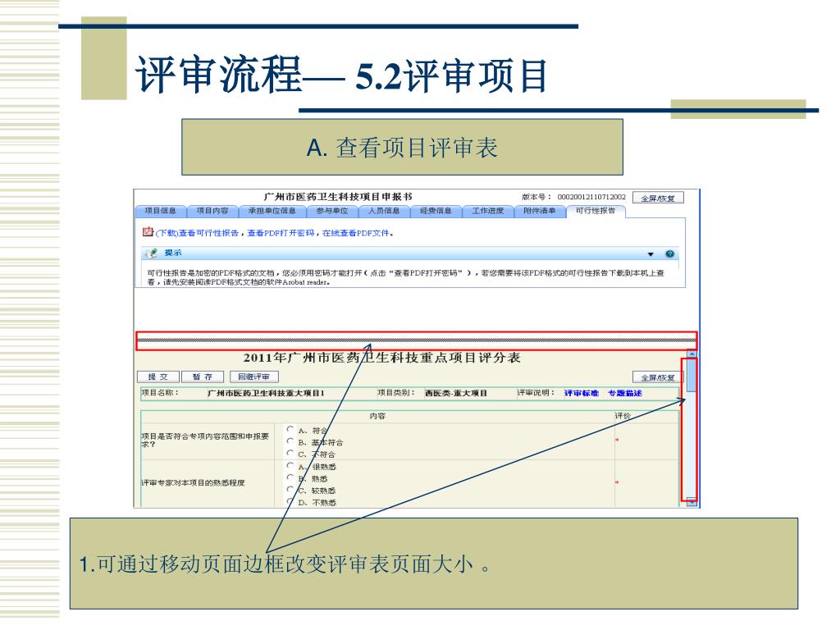Open the 评审标准 link

coord(582,393)
